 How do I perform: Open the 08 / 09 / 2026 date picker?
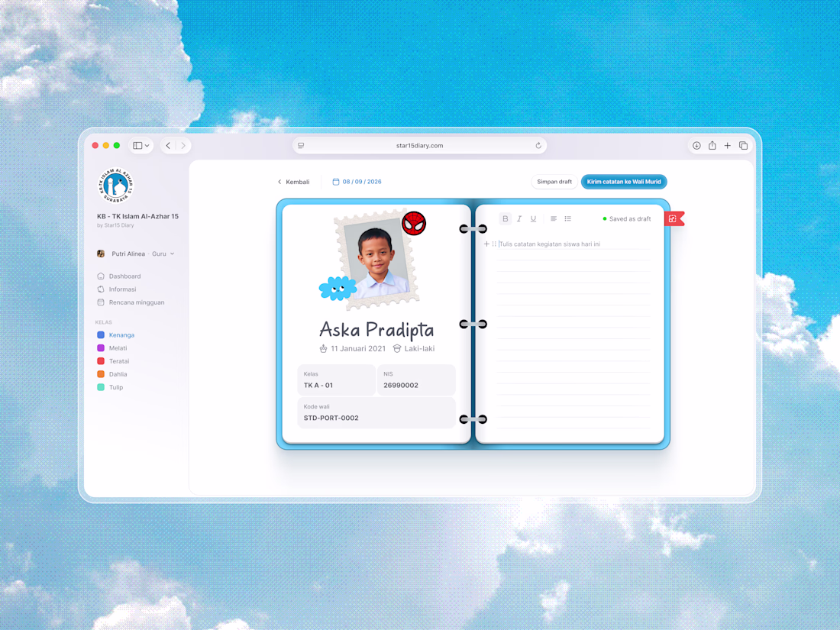coord(357,182)
